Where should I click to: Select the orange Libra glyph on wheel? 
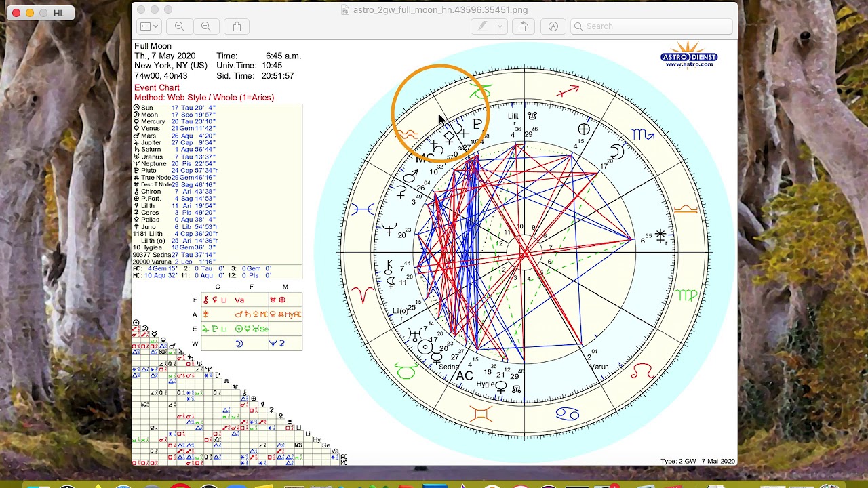686,209
